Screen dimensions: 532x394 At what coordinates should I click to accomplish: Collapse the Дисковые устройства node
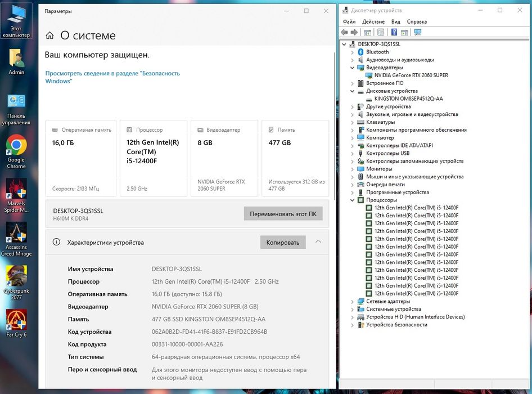click(x=352, y=91)
